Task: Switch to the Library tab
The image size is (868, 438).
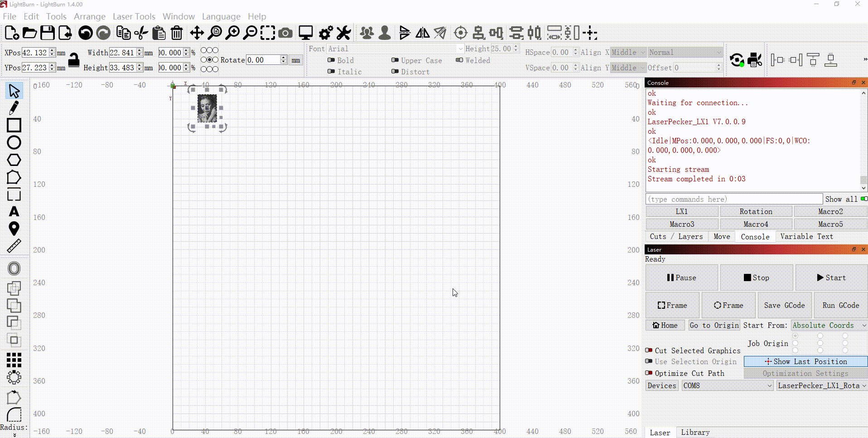Action: 695,432
